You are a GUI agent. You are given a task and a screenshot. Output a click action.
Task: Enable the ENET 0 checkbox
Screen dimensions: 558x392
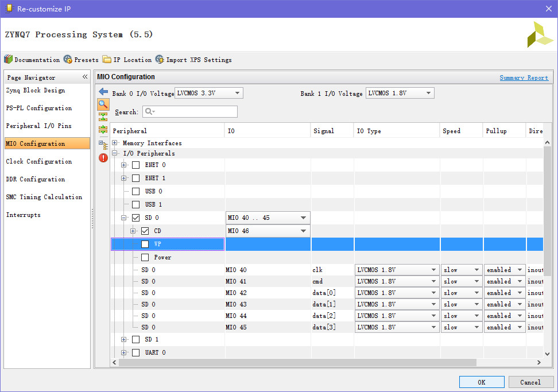coord(135,165)
